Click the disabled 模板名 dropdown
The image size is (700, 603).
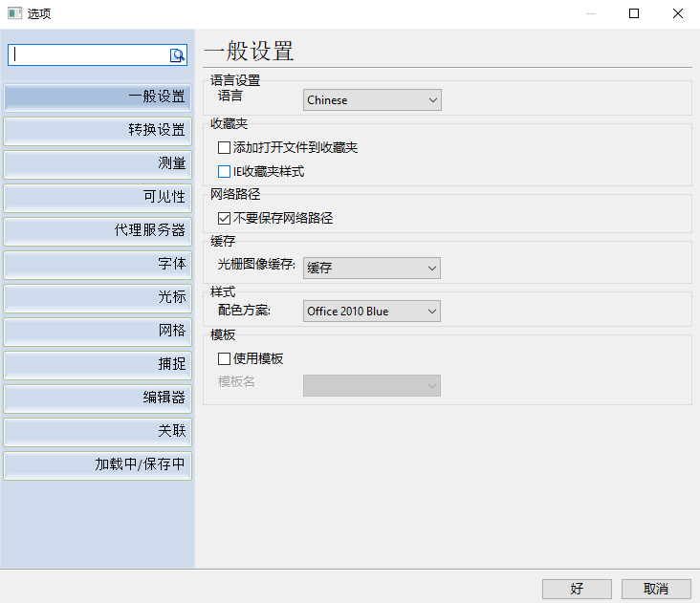pos(371,386)
